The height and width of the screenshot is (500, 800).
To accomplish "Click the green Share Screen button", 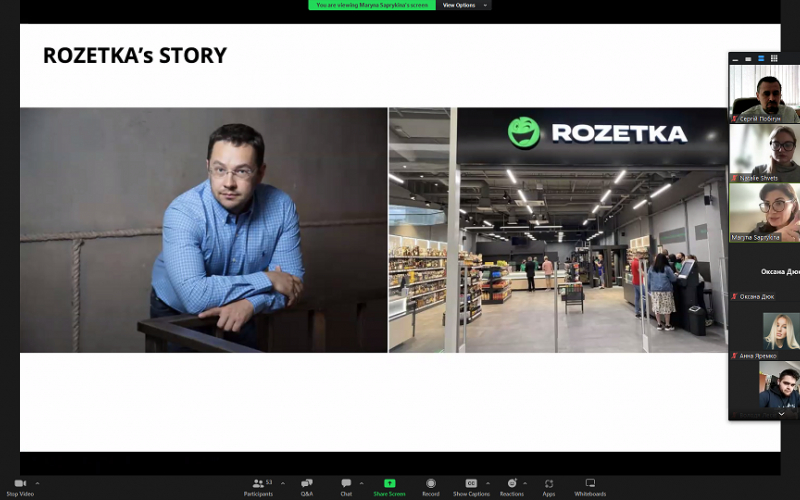I will coord(389,487).
